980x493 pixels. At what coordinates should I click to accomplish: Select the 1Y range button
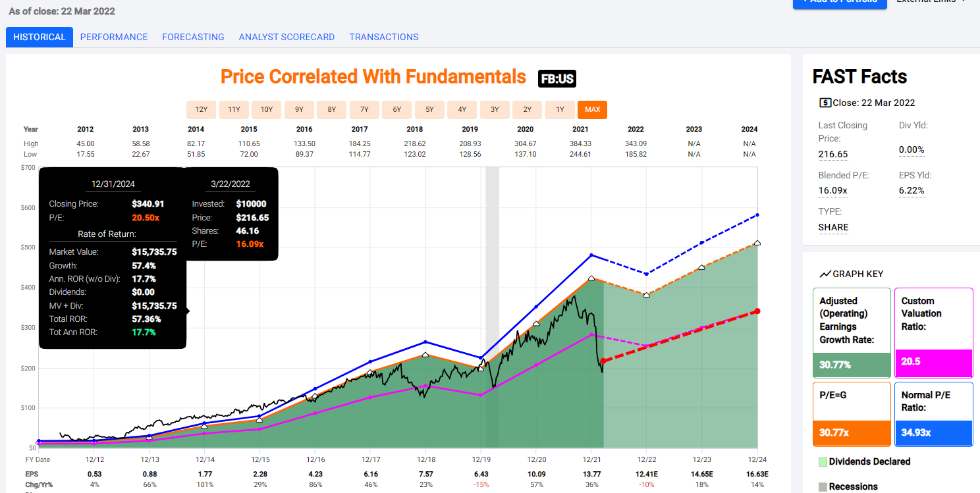pos(560,109)
